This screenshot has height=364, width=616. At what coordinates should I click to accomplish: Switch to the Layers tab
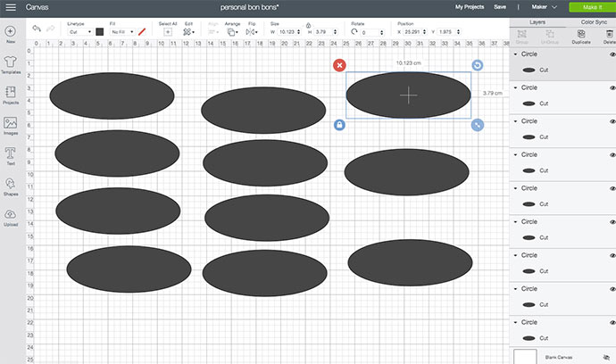537,22
